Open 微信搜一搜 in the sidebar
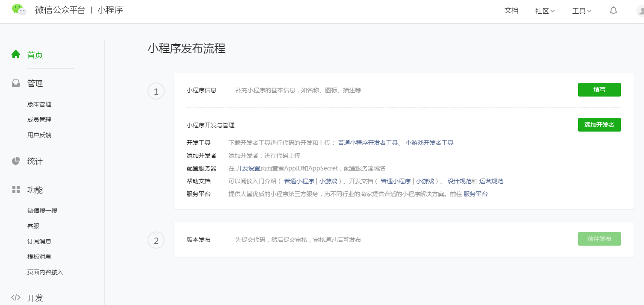The height and width of the screenshot is (305, 644). (x=42, y=211)
